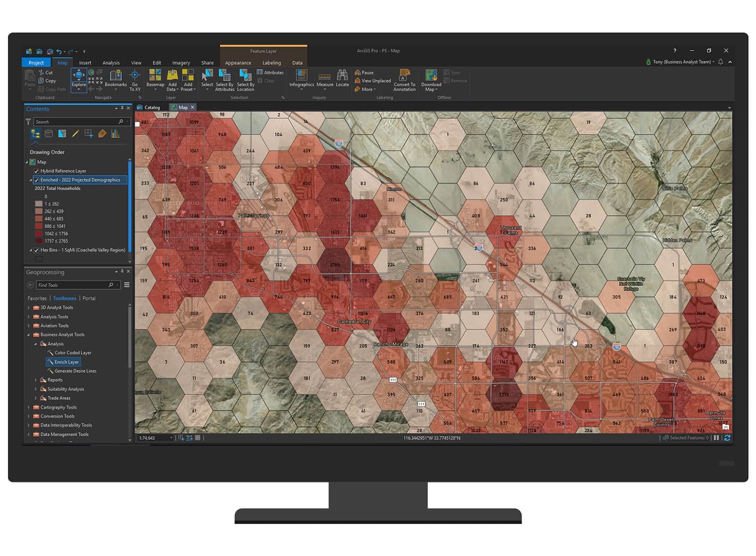Open the Enrich Layer tool
Image resolution: width=756 pixels, height=556 pixels.
[63, 362]
